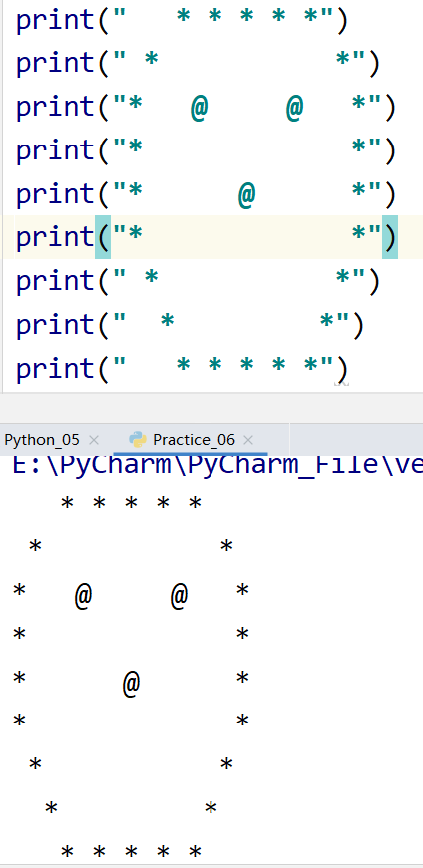The width and height of the screenshot is (423, 868).
Task: Click the console output row with single @
Action: click(x=132, y=683)
